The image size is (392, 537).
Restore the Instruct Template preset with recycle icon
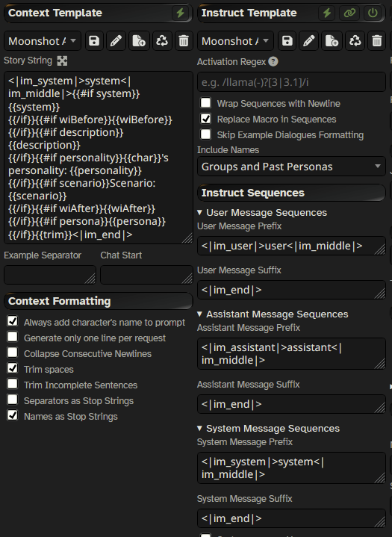tap(355, 41)
